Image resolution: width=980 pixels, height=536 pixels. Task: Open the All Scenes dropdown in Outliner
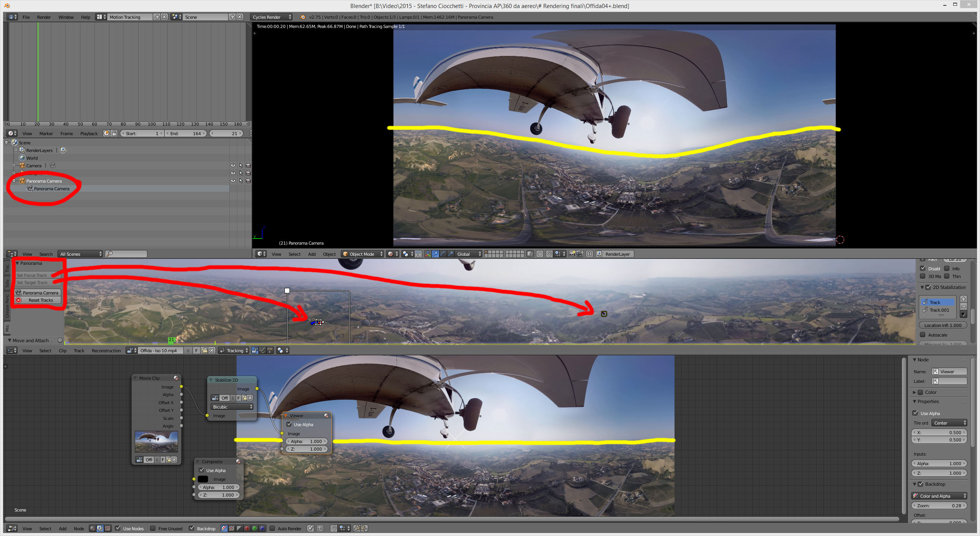(80, 253)
